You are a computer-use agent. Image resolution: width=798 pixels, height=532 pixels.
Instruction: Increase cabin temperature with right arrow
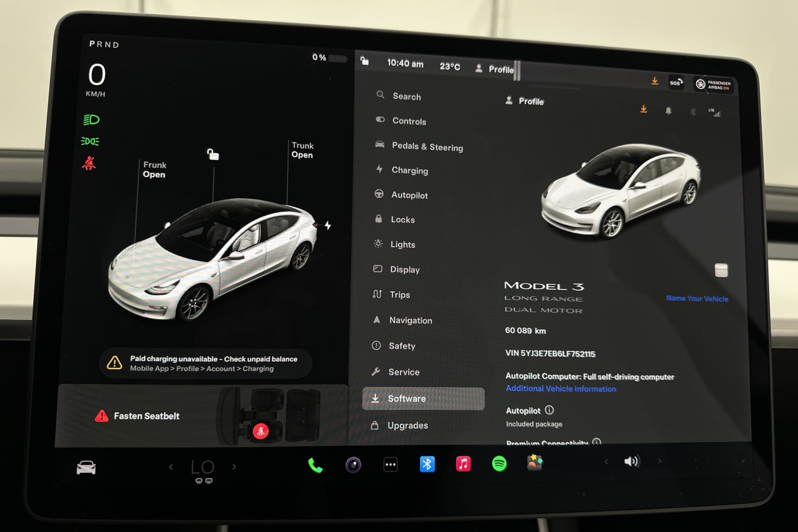pyautogui.click(x=234, y=466)
